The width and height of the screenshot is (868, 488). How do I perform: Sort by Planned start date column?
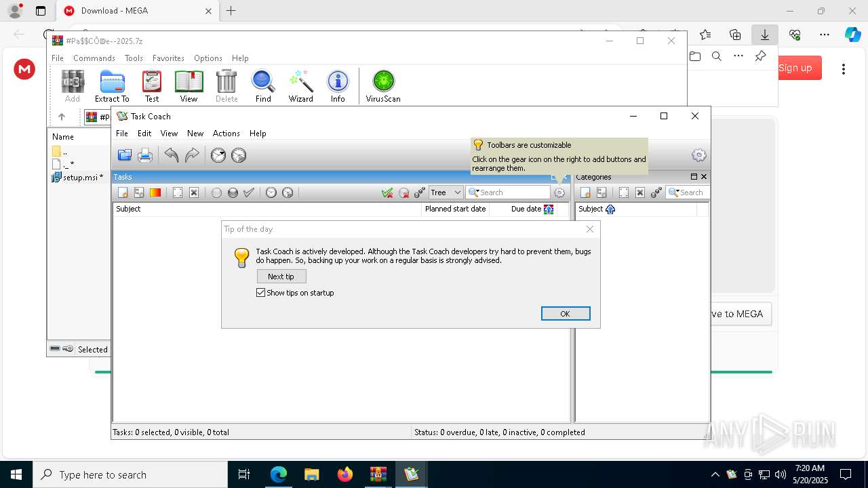click(455, 209)
